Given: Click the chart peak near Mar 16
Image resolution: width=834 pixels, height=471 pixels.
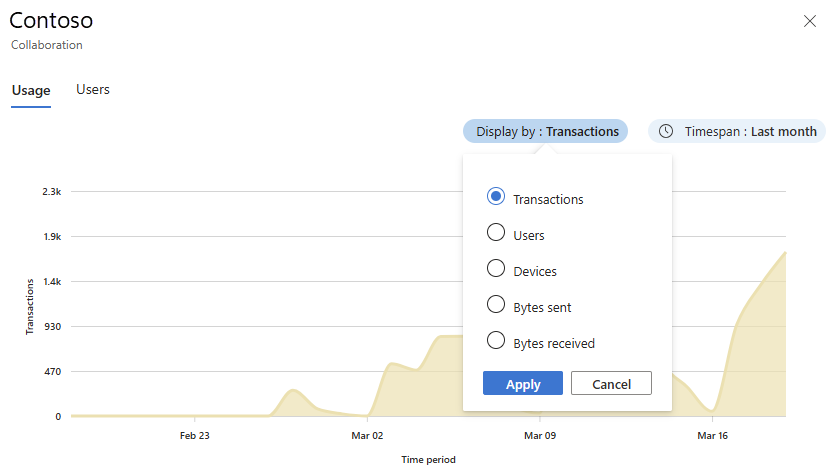Looking at the screenshot, I should [x=783, y=254].
